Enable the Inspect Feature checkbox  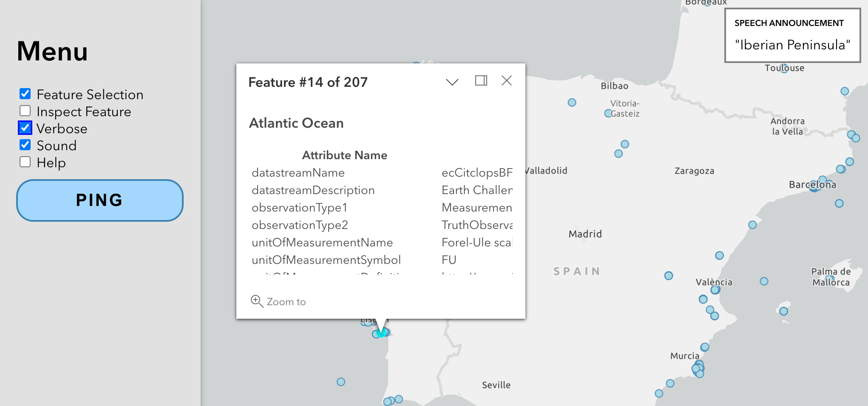(25, 111)
